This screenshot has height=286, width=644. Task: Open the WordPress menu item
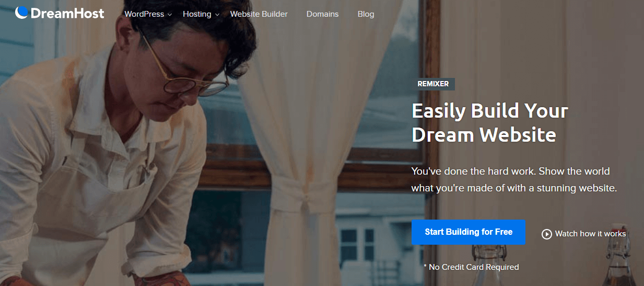point(144,14)
